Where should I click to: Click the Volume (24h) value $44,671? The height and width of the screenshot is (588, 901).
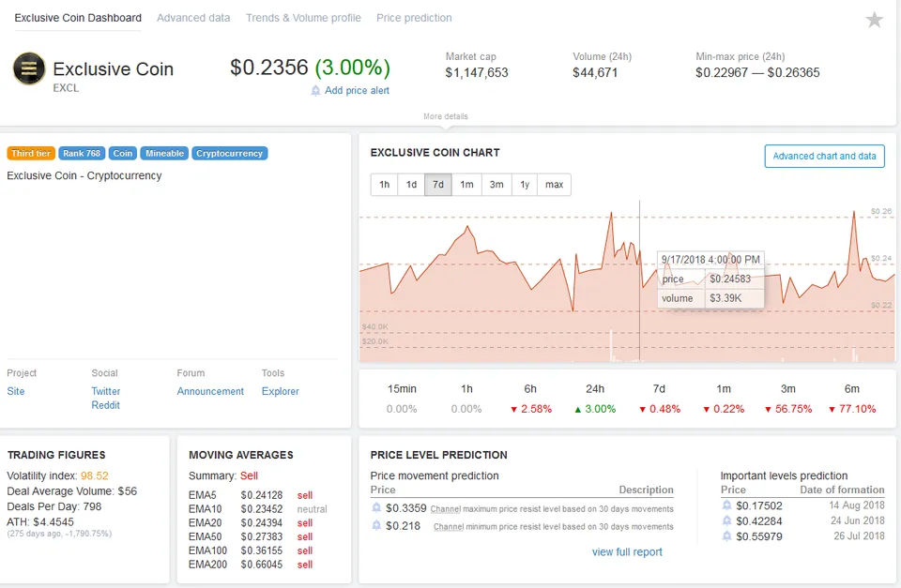click(x=595, y=73)
